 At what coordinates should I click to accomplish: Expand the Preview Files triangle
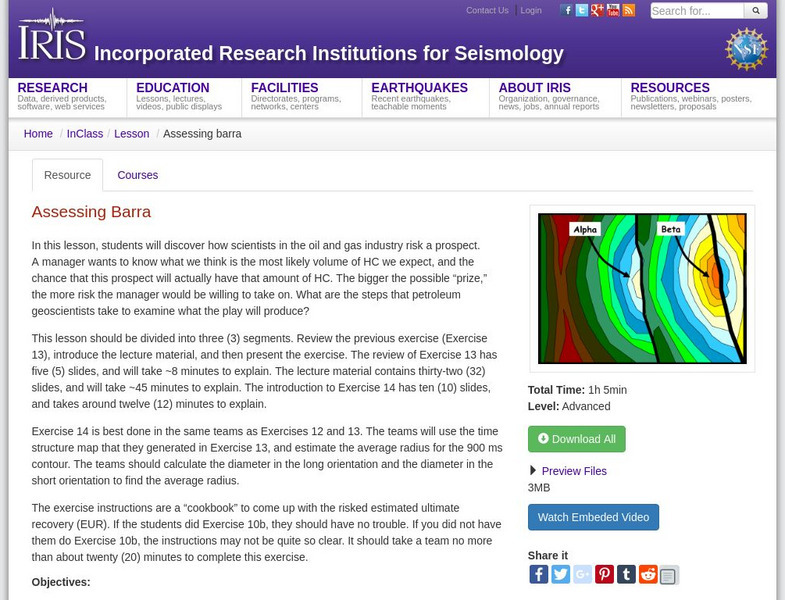point(533,470)
